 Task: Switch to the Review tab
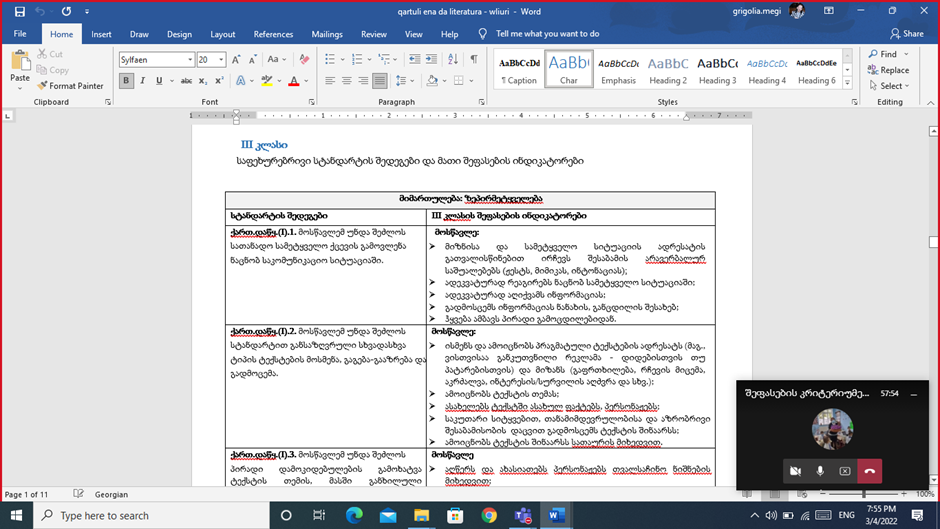[373, 34]
